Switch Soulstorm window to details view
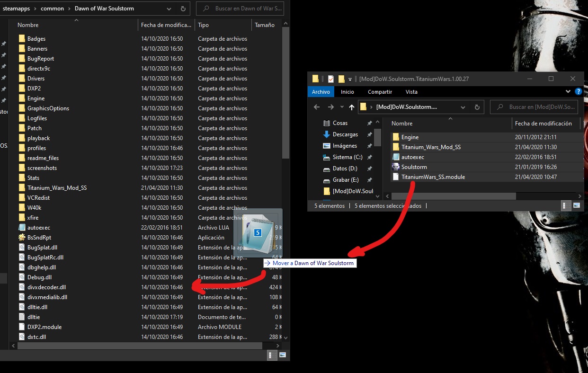This screenshot has width=588, height=373. [272, 355]
